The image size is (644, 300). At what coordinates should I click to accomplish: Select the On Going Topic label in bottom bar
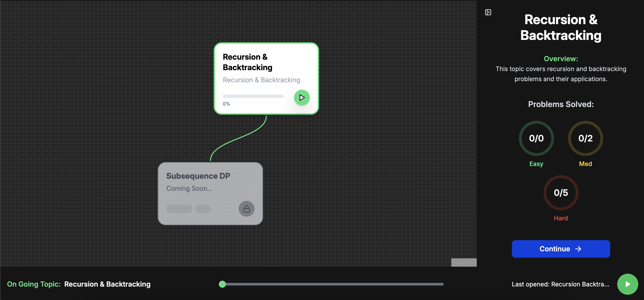[34, 284]
